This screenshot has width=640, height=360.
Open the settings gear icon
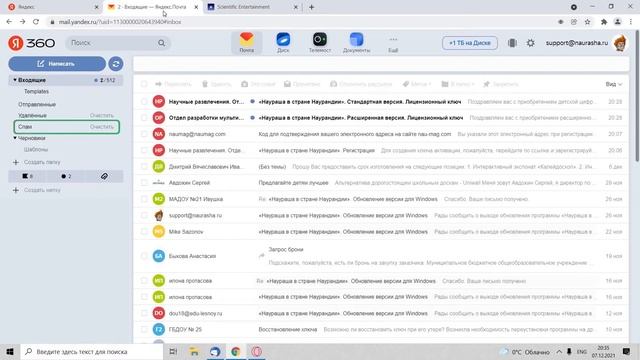tap(530, 43)
